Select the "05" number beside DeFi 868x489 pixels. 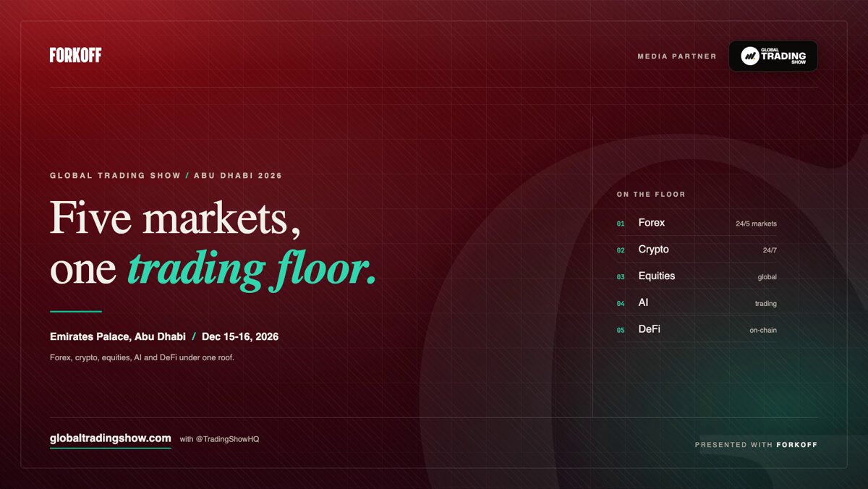coord(621,331)
